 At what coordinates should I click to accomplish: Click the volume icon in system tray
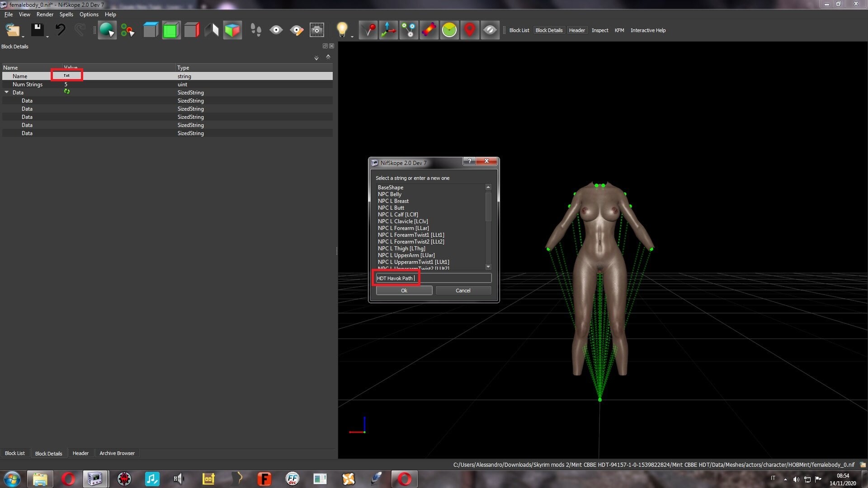coord(796,479)
